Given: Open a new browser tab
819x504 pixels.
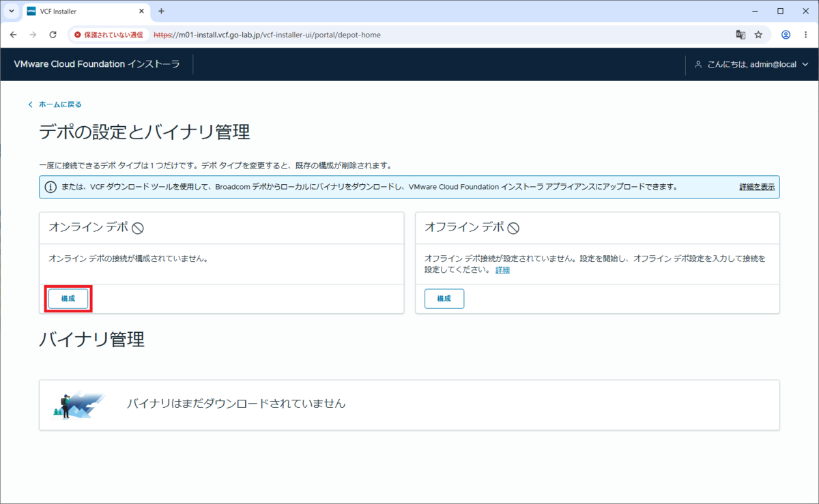Looking at the screenshot, I should coord(162,11).
